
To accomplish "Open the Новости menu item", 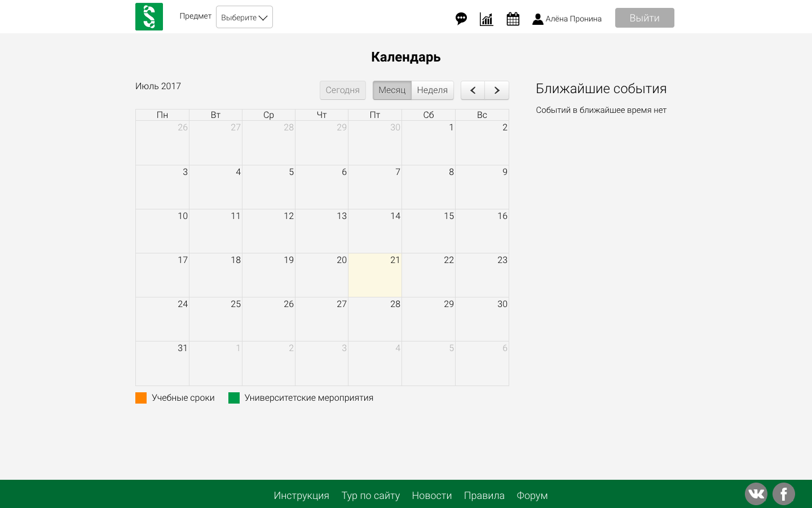I will 432,496.
